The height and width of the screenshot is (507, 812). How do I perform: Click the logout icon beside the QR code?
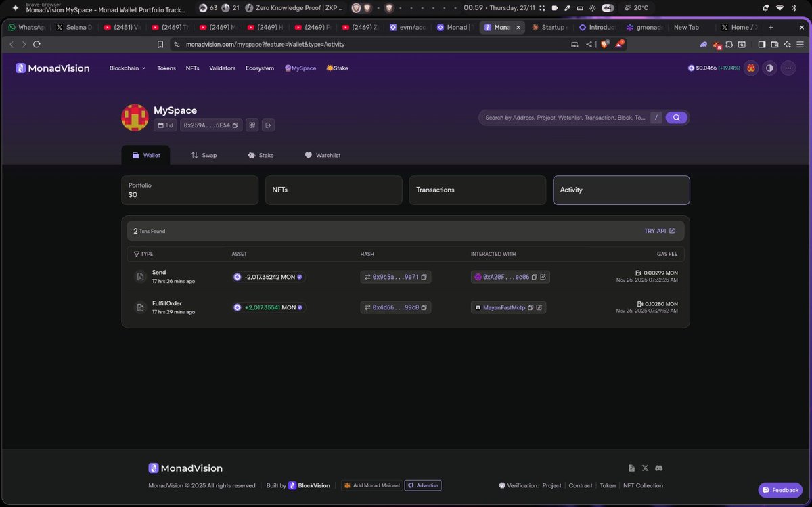point(268,125)
